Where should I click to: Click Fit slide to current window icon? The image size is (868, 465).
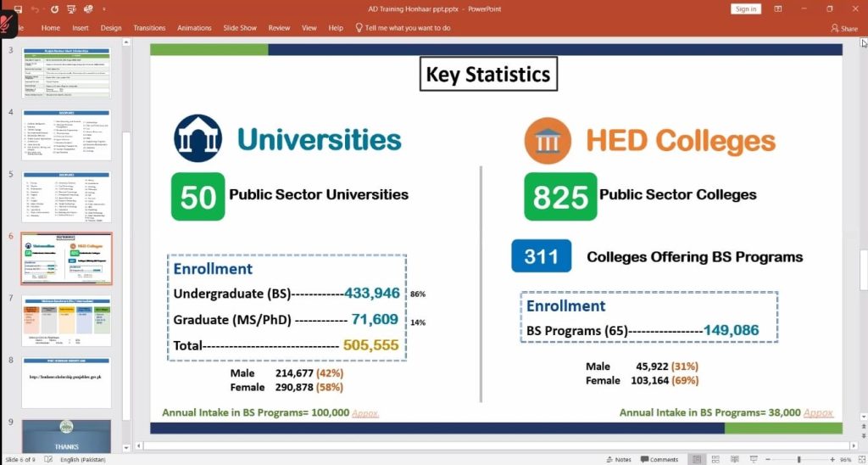pos(860,459)
